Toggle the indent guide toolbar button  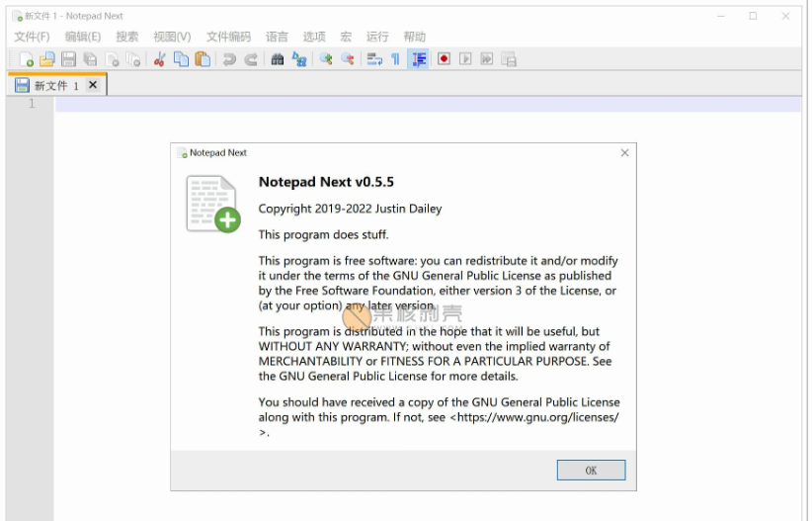click(419, 59)
